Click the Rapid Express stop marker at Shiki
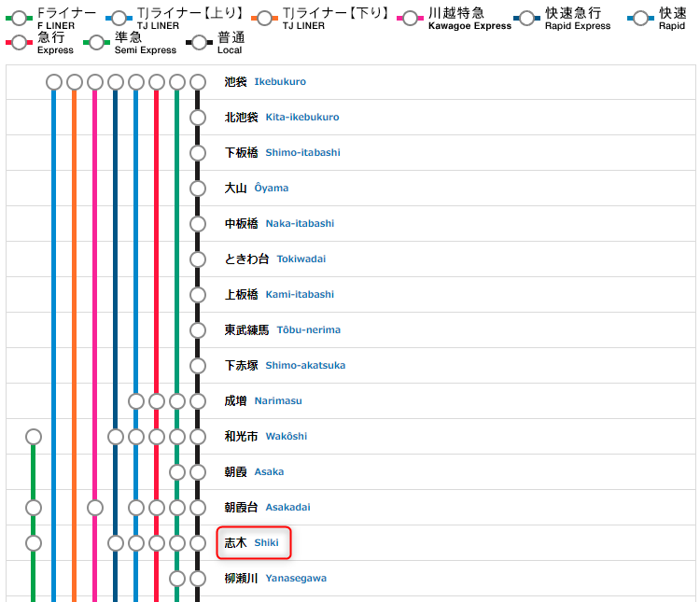The image size is (700, 602). pyautogui.click(x=116, y=543)
